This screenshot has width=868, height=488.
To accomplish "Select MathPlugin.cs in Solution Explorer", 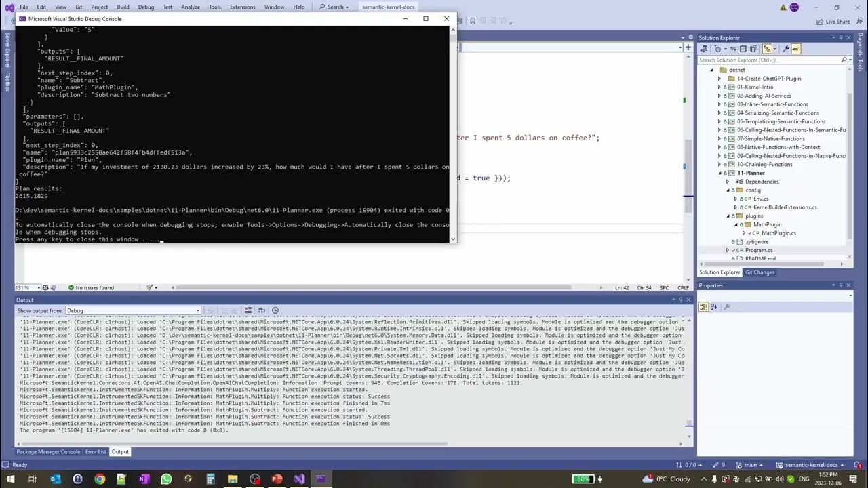I will coord(778,233).
